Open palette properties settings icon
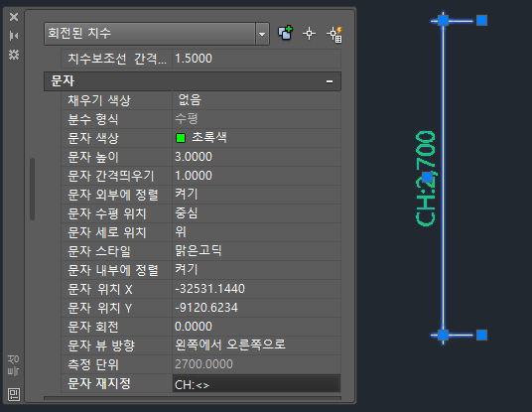The width and height of the screenshot is (532, 412). pyautogui.click(x=14, y=55)
